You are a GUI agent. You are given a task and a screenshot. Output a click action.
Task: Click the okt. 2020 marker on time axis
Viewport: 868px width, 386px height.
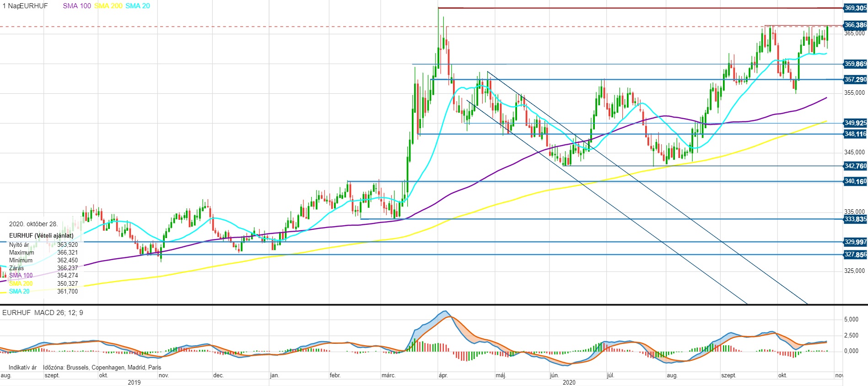[782, 375]
